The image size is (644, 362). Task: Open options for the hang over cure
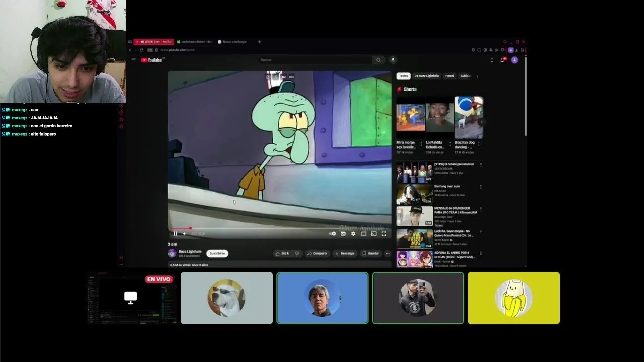[481, 187]
